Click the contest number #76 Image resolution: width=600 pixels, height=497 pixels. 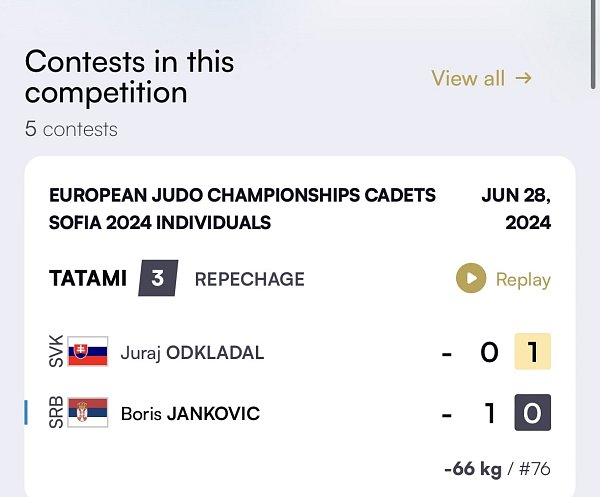pyautogui.click(x=535, y=469)
